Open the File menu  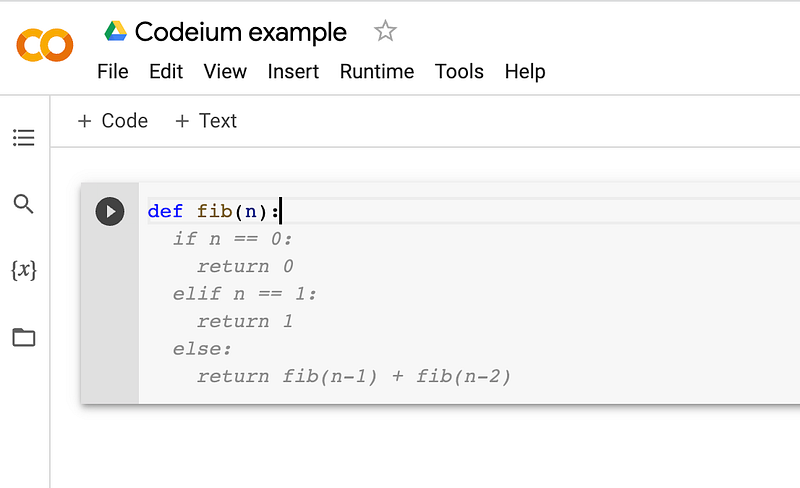click(x=113, y=71)
